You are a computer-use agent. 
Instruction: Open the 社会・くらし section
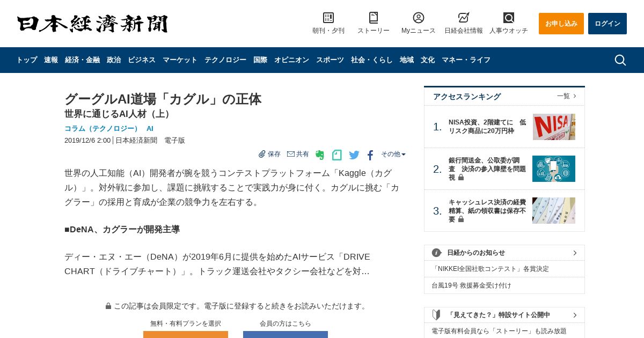372,60
